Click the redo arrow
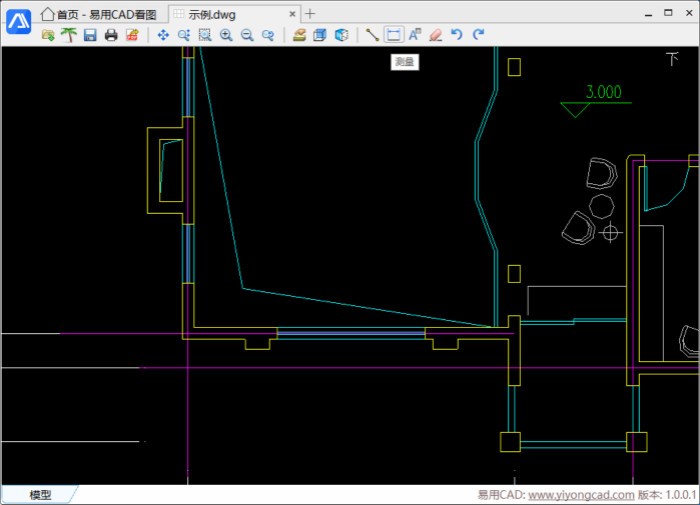Image resolution: width=700 pixels, height=505 pixels. [478, 35]
